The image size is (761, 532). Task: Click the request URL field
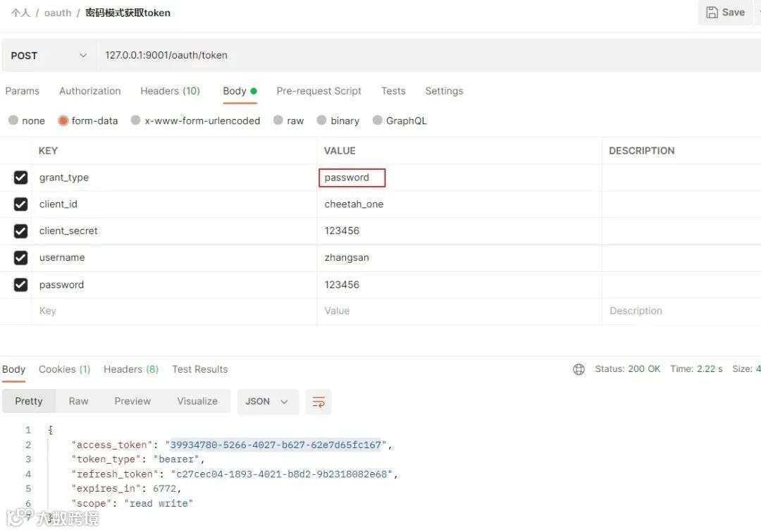pos(427,56)
